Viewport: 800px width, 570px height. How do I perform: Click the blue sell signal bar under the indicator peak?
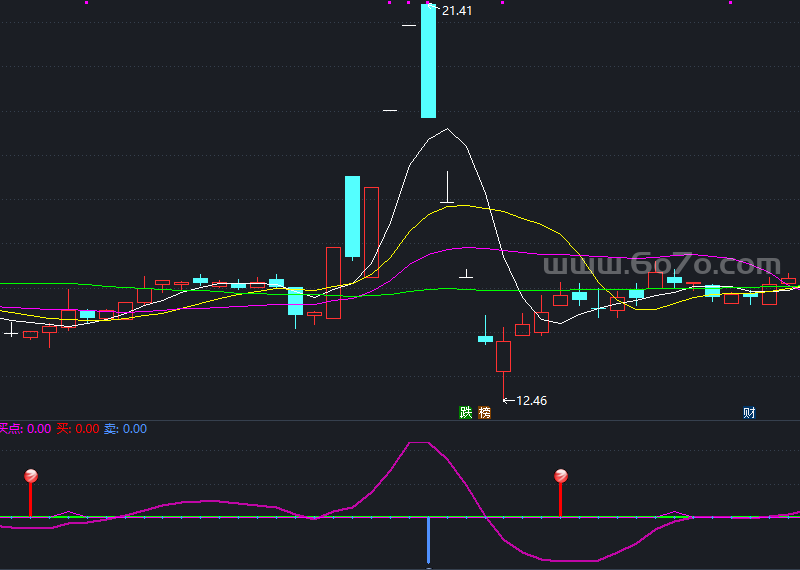pos(429,540)
